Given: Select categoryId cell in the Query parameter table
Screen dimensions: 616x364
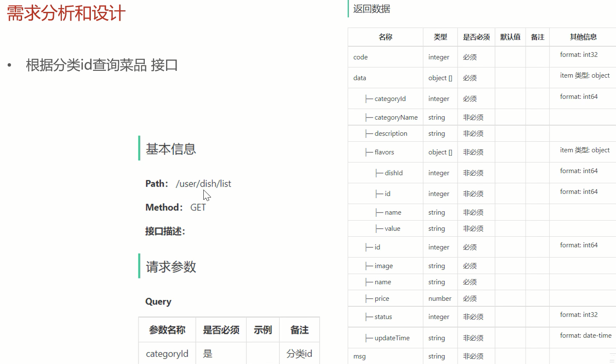Looking at the screenshot, I should pos(167,354).
